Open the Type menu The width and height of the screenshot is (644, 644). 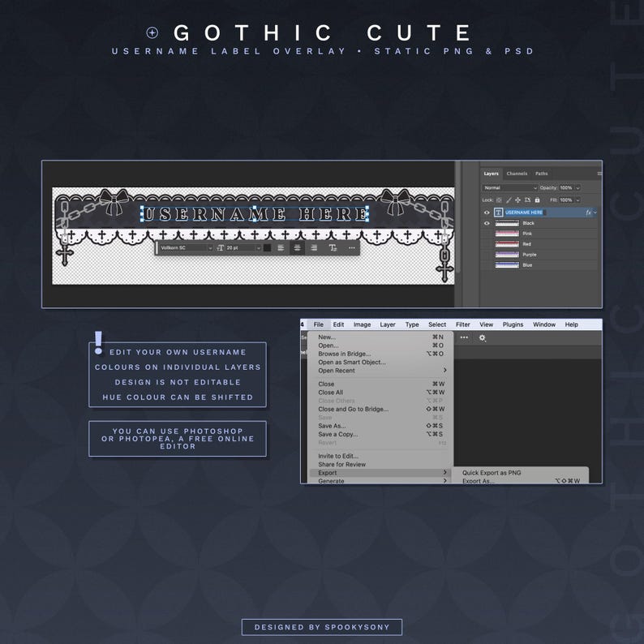point(412,324)
